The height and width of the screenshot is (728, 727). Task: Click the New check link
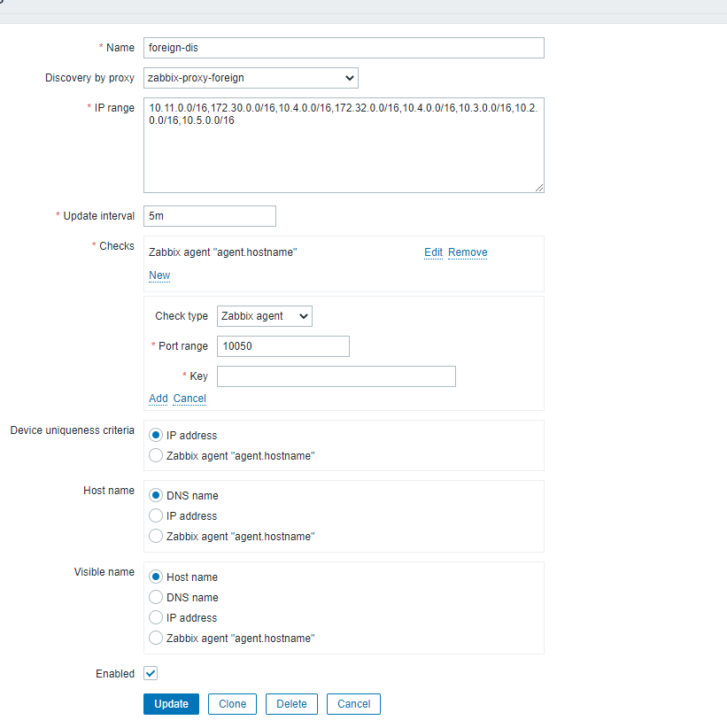(x=159, y=275)
